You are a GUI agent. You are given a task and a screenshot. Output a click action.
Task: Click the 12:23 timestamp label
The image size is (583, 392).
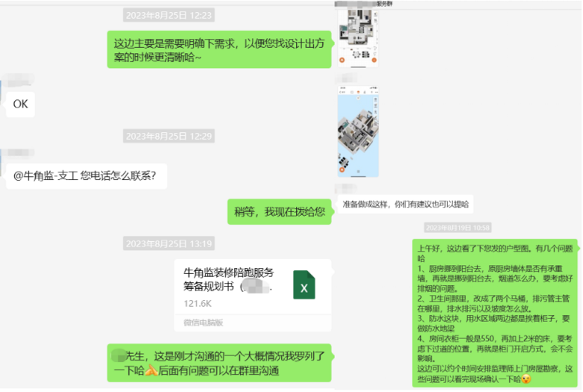(169, 15)
